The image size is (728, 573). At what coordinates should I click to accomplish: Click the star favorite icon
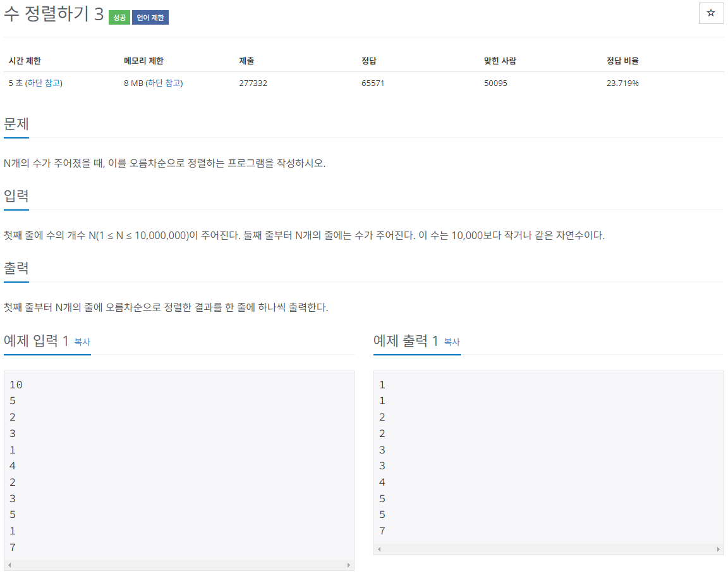711,13
